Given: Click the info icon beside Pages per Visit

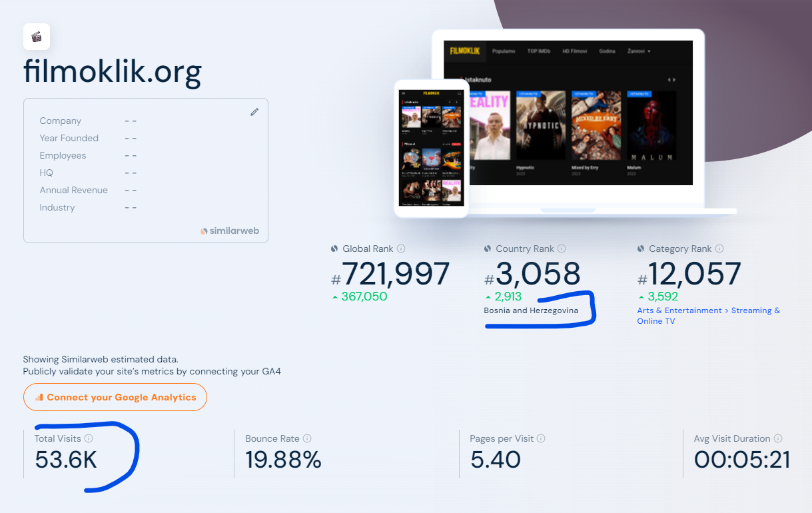Looking at the screenshot, I should coord(541,438).
